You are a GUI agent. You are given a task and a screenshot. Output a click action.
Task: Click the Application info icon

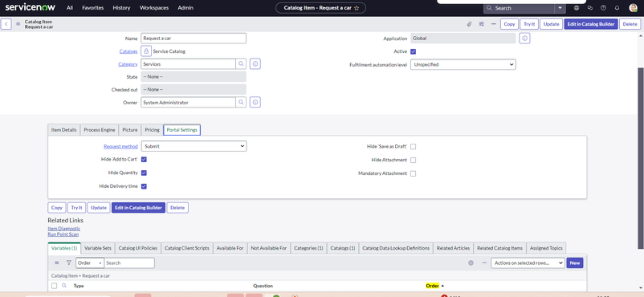(524, 39)
